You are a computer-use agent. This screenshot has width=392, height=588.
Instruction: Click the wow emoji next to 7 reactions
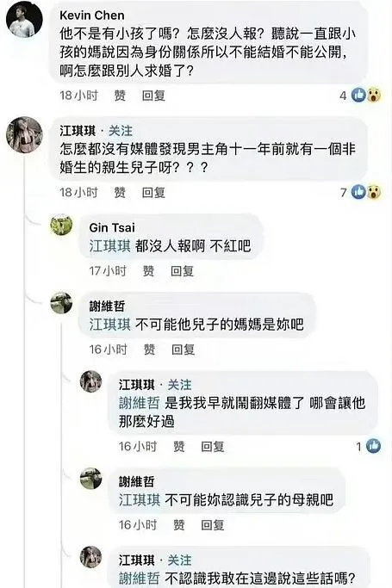click(374, 192)
